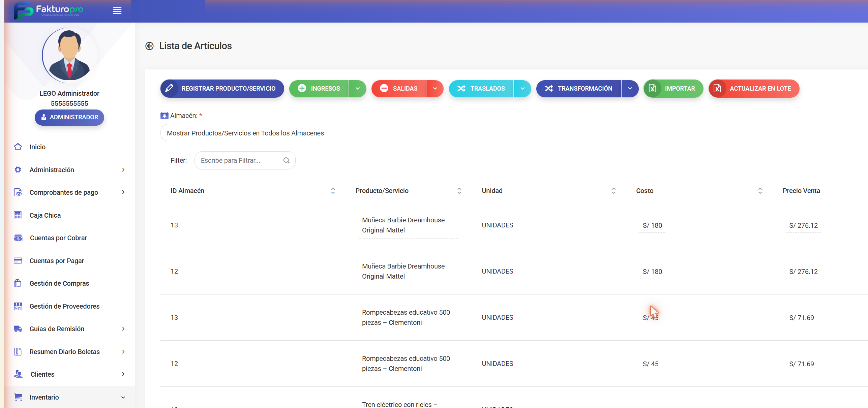
Task: Click the S/ 276.12 price in first row
Action: coord(803,225)
